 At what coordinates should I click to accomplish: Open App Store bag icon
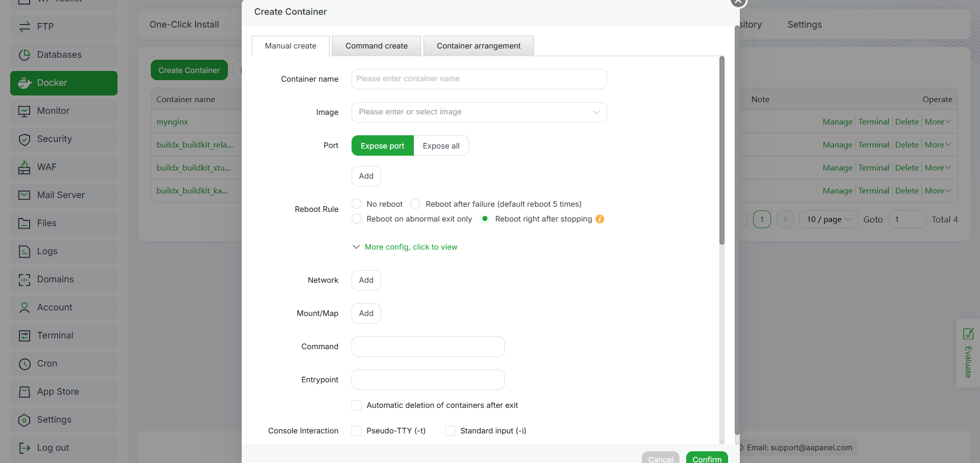(x=25, y=392)
